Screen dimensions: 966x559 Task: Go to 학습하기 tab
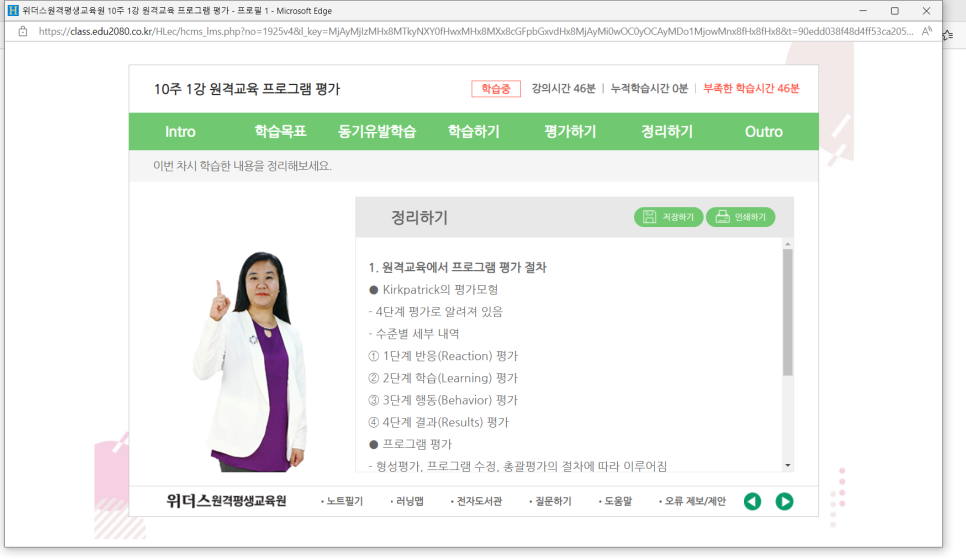pos(474,131)
